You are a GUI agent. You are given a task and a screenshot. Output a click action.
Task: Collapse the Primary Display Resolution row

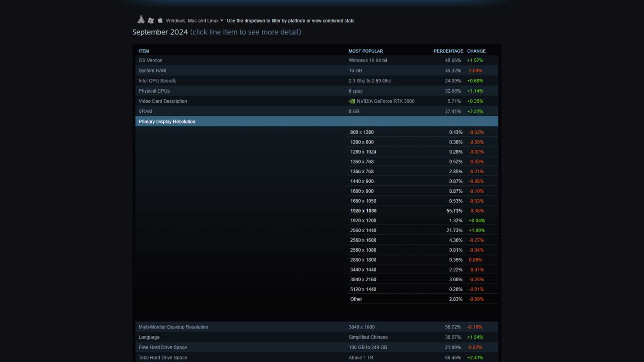317,121
